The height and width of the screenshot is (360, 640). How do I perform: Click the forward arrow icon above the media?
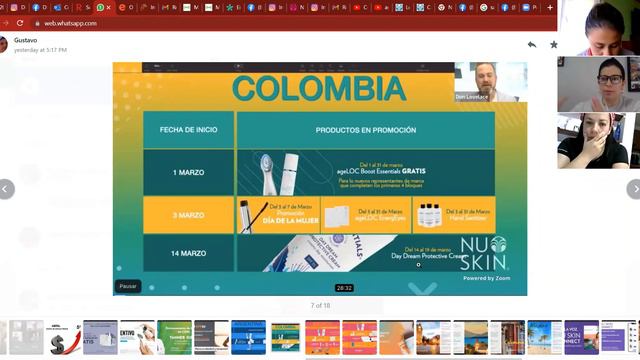click(x=532, y=44)
